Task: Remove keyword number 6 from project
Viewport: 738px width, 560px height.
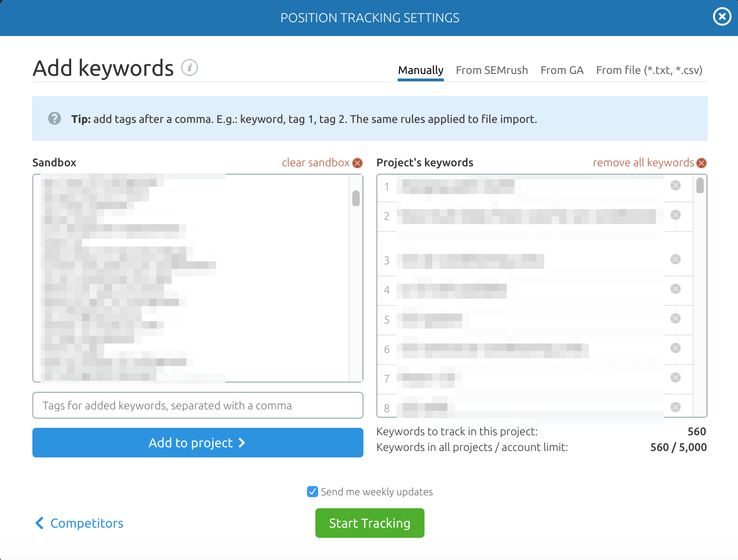Action: click(676, 348)
